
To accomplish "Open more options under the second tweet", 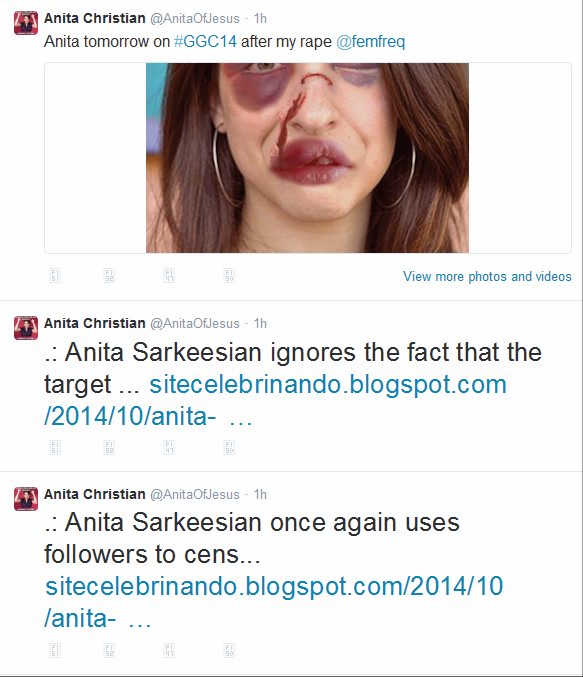I will click(x=229, y=447).
